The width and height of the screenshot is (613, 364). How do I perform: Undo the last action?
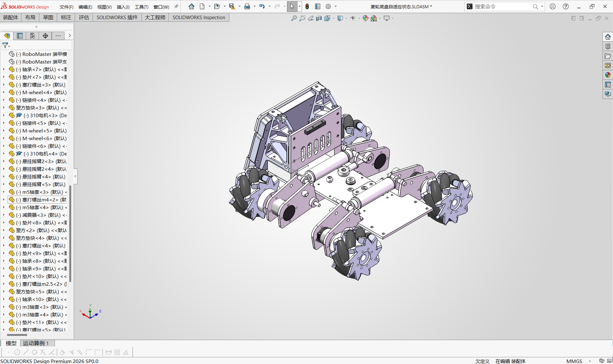pyautogui.click(x=262, y=6)
